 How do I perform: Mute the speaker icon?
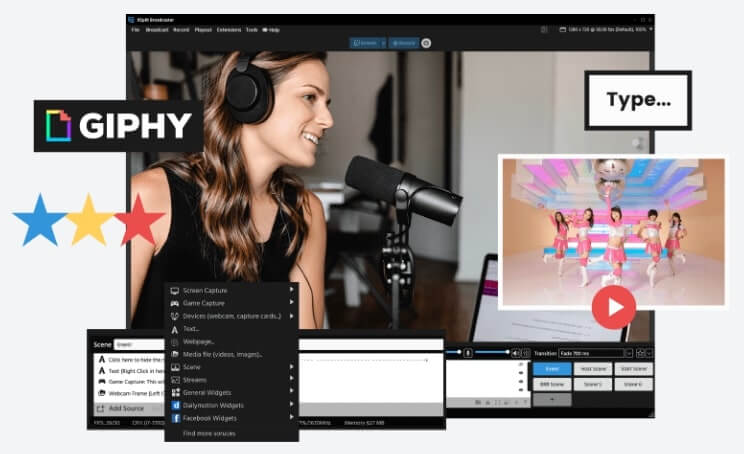[516, 353]
